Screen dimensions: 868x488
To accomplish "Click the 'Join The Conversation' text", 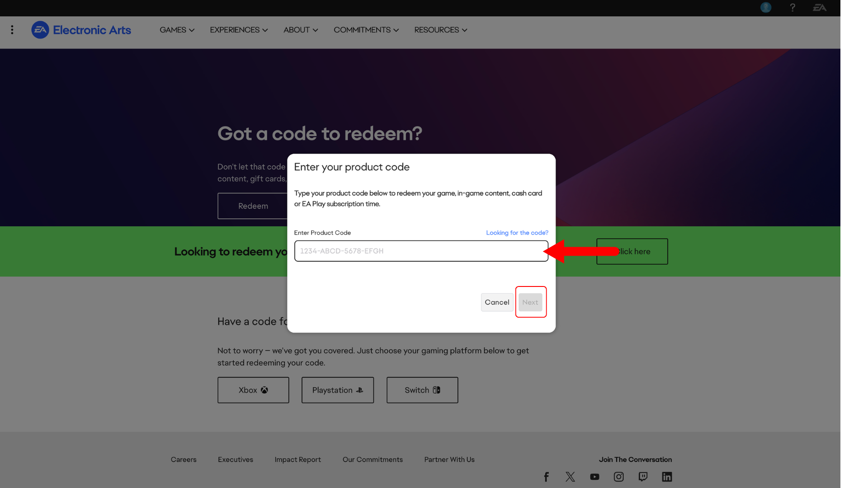I will 635,460.
